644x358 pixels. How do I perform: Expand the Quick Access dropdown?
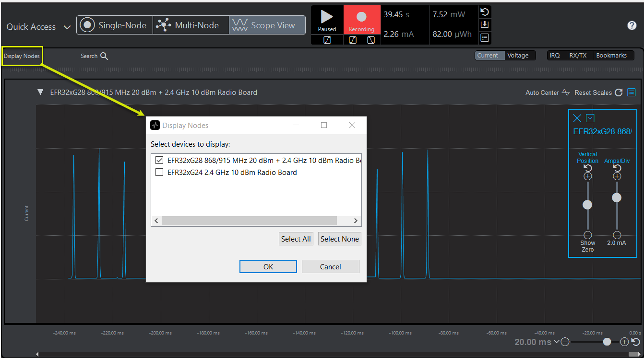[67, 27]
